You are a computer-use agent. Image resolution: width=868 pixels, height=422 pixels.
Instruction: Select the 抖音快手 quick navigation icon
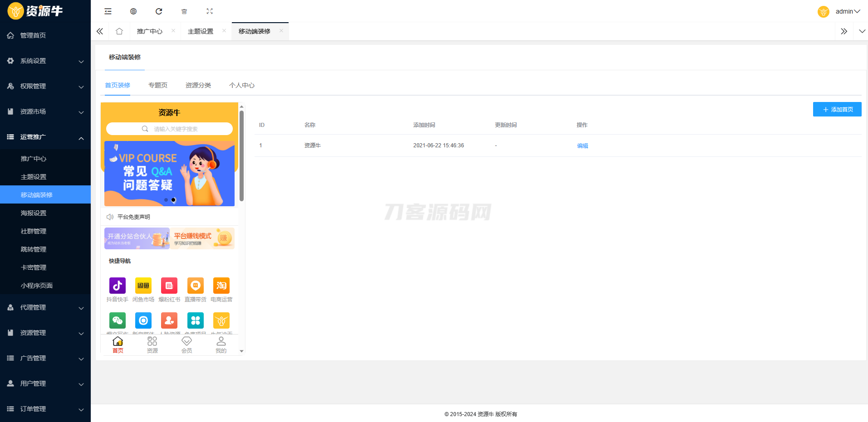pos(117,286)
